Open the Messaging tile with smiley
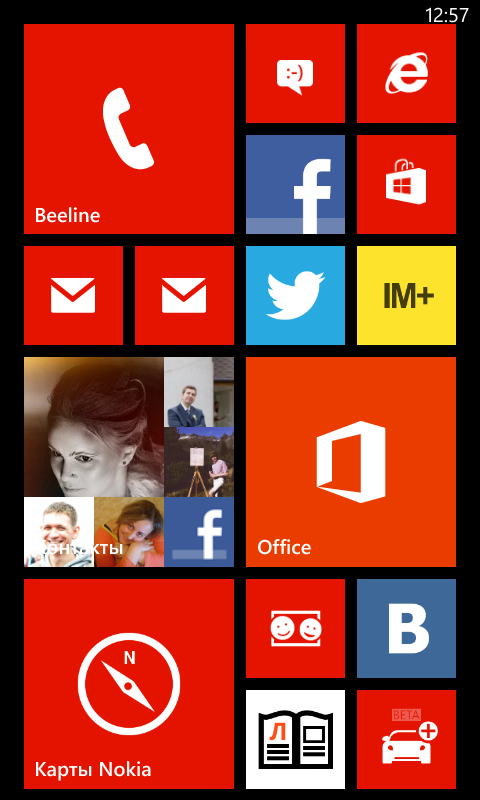The image size is (480, 800). point(295,73)
